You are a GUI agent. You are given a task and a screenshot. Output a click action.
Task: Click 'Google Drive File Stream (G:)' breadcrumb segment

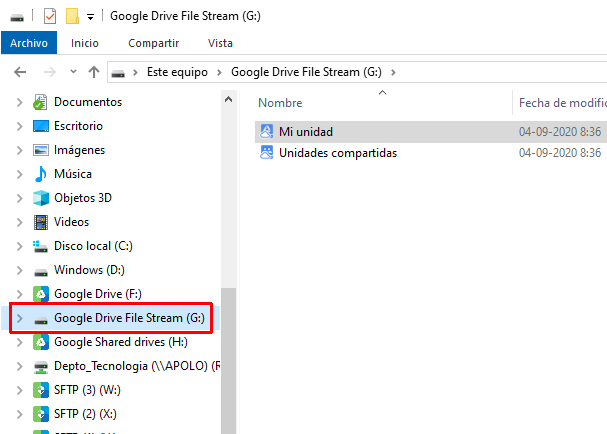pyautogui.click(x=306, y=72)
